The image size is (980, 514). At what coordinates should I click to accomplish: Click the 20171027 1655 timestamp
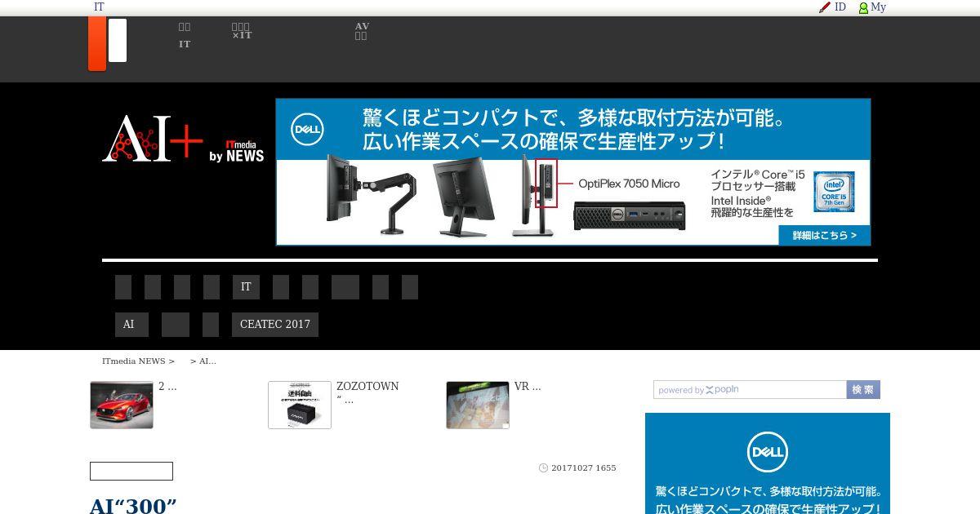(x=584, y=468)
